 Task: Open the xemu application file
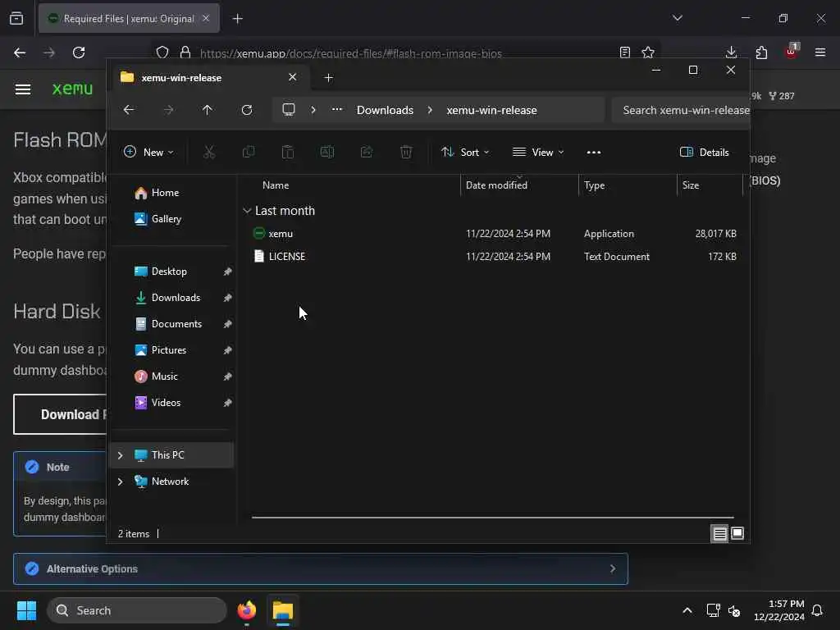point(281,234)
